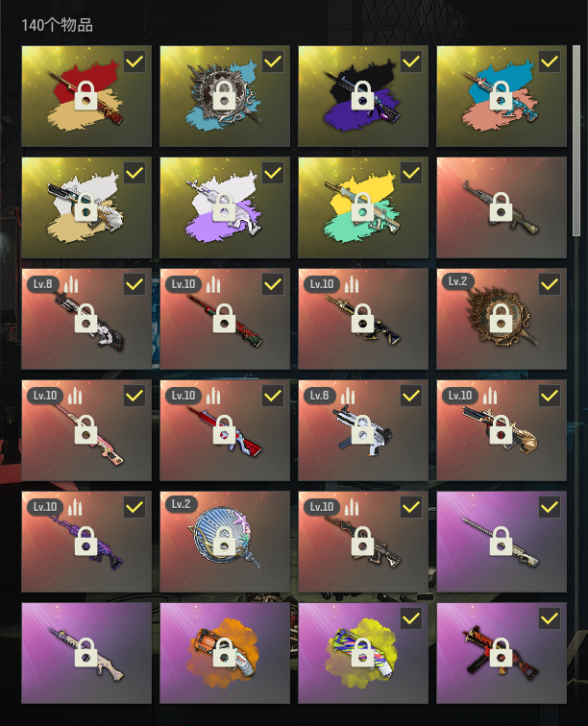Toggle checkmark on purple Lv.10 rifle tile
588x726 pixels.
[135, 507]
